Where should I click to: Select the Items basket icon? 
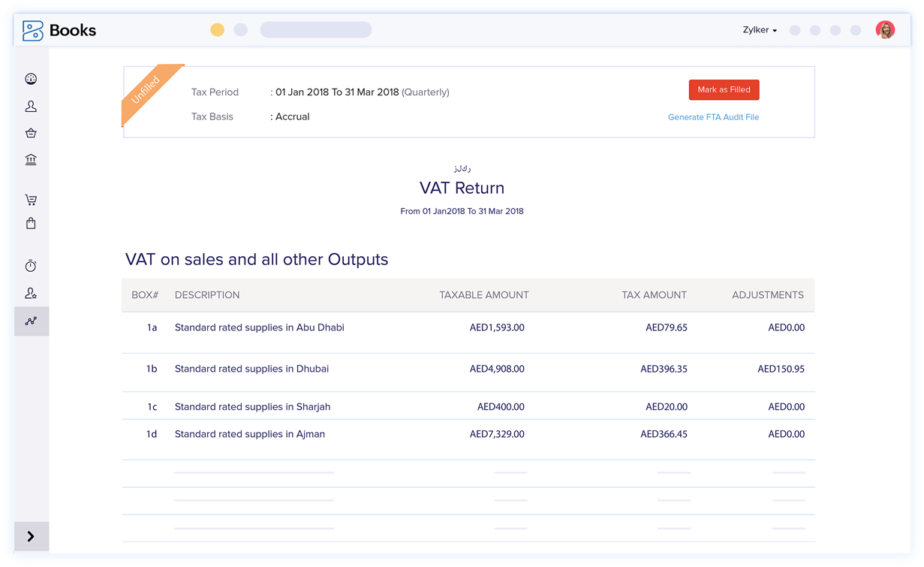click(31, 133)
